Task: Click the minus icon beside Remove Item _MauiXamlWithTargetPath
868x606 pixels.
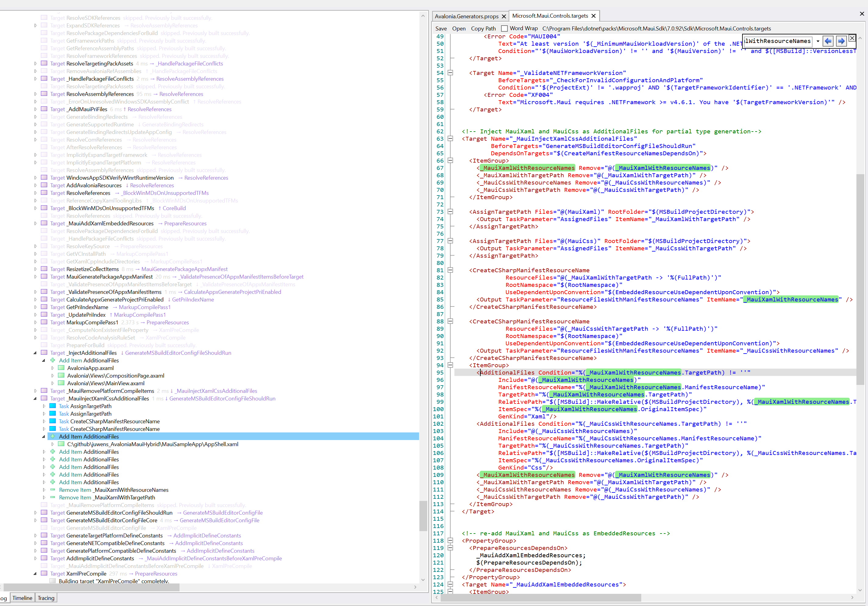Action: [x=52, y=498]
